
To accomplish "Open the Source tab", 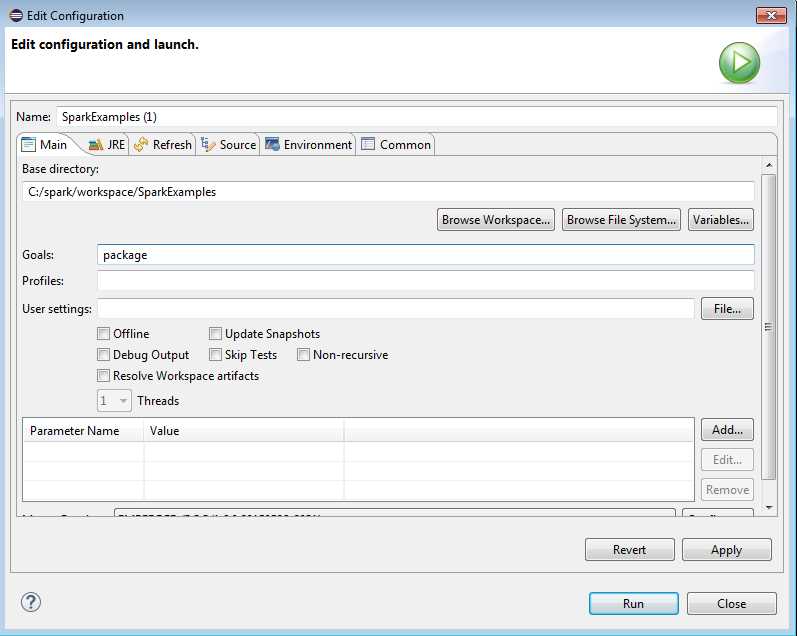I will (x=229, y=145).
